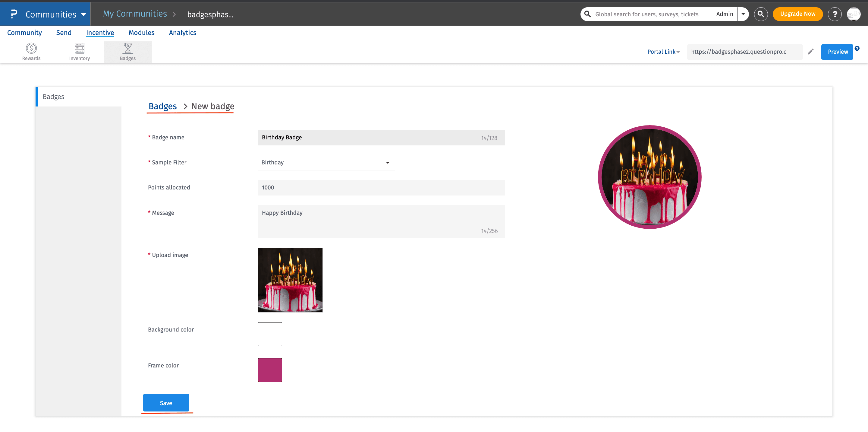Open the user profile avatar
This screenshot has height=432, width=868.
[x=853, y=14]
